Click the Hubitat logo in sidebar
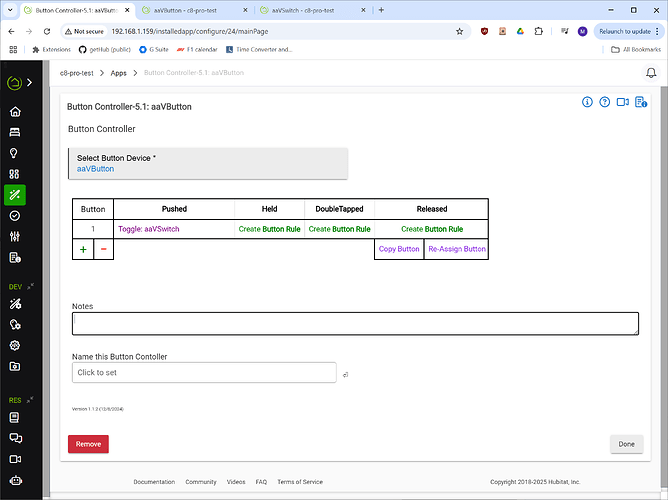 (x=14, y=82)
